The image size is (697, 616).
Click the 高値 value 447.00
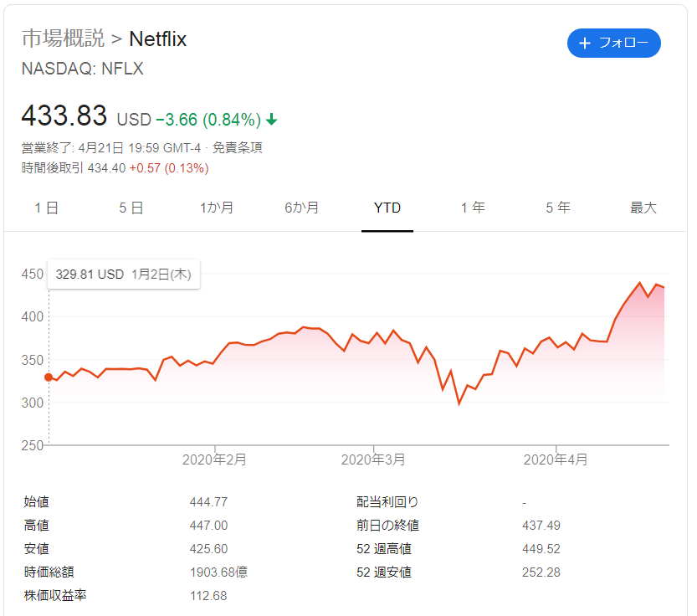coord(208,526)
